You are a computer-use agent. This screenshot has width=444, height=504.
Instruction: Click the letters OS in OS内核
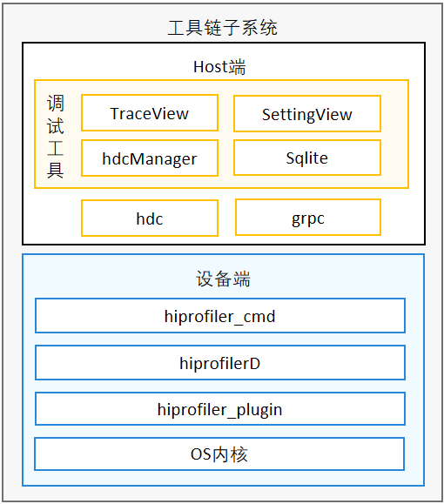coord(200,454)
